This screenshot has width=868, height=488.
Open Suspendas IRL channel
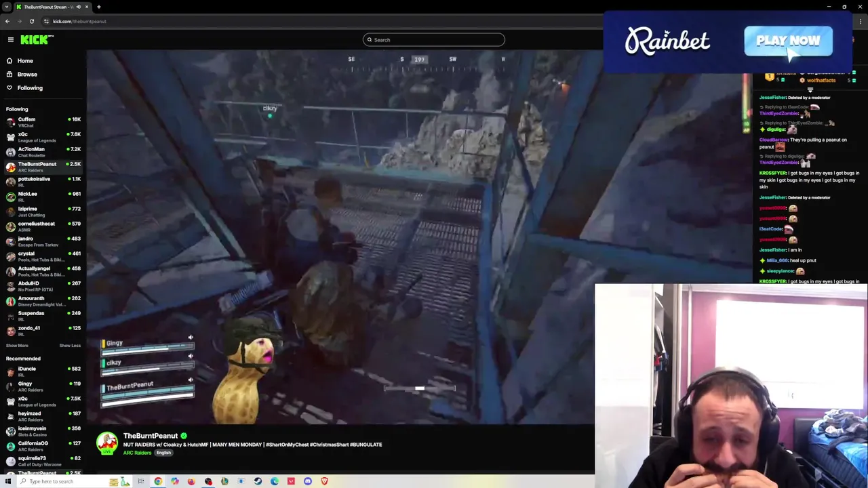pyautogui.click(x=43, y=317)
